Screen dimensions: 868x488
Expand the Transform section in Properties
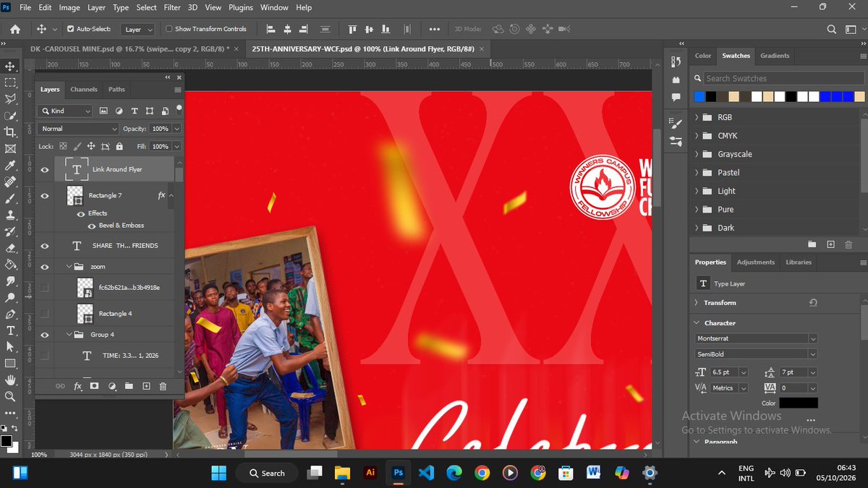pos(697,303)
